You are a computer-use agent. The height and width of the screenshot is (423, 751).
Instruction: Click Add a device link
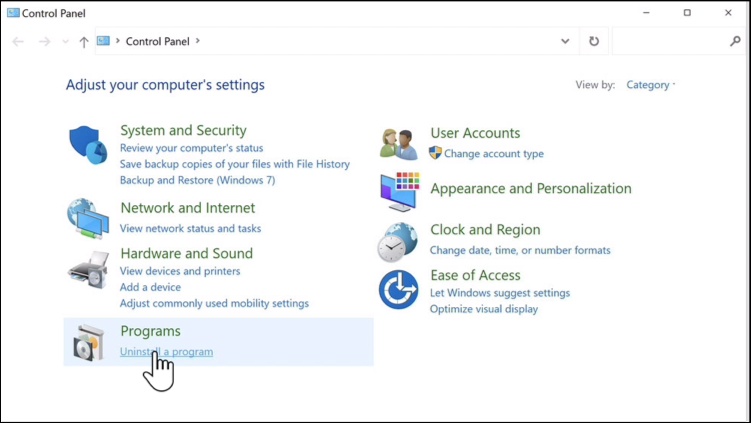coord(150,287)
